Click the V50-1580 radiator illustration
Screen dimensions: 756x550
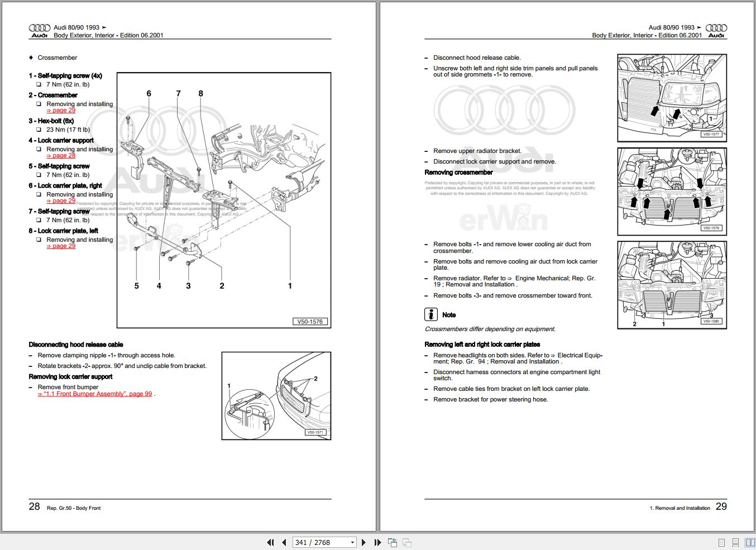[x=672, y=285]
